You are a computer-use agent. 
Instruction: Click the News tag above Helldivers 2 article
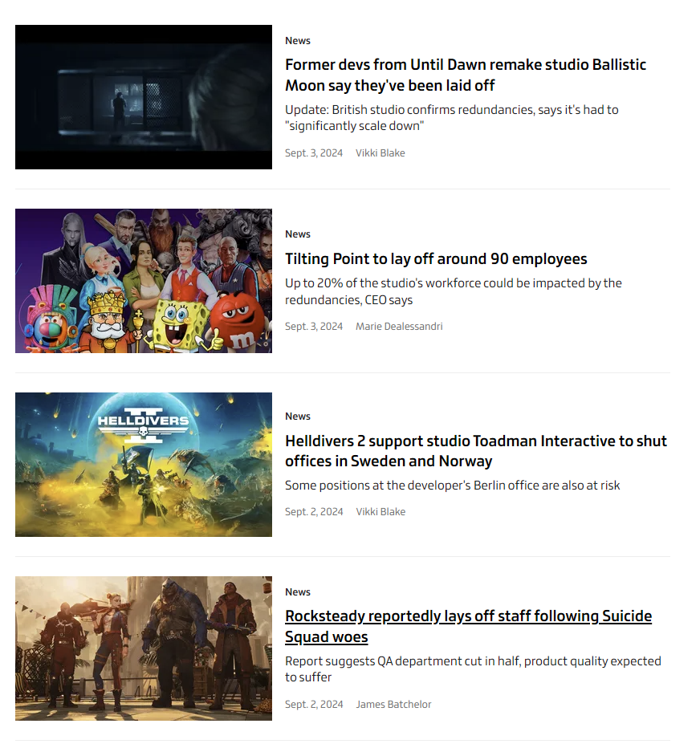298,417
